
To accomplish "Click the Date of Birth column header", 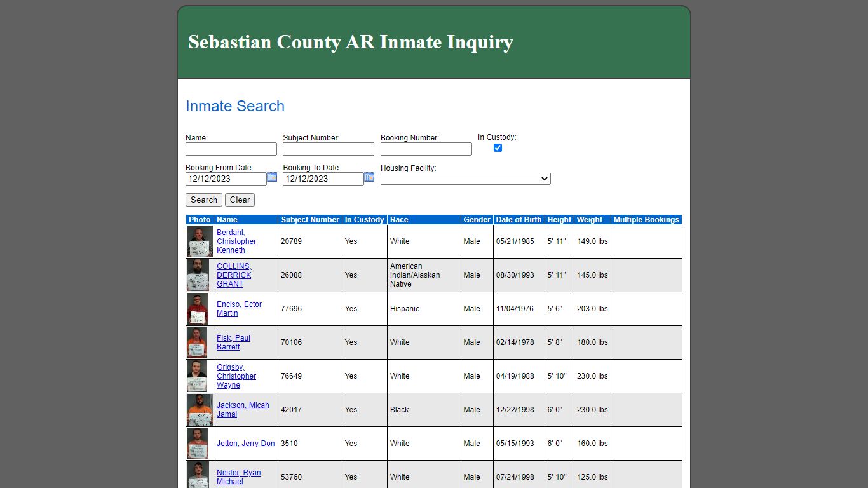I will [519, 220].
